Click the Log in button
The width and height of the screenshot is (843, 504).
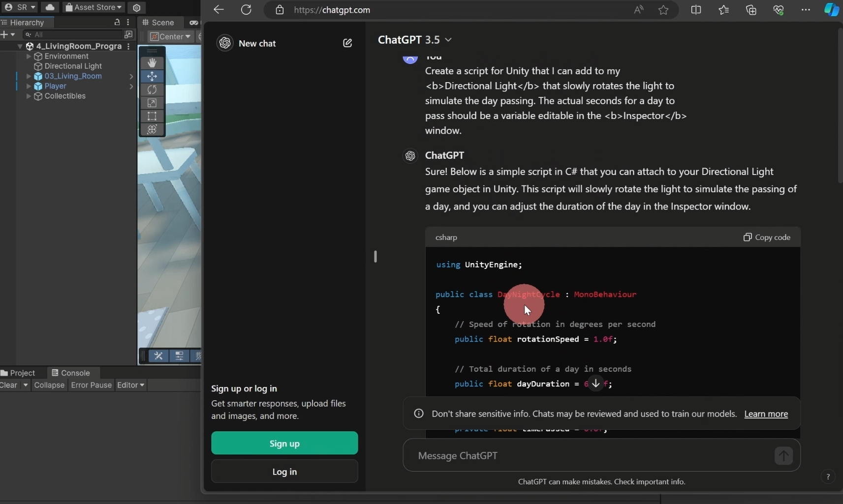click(x=284, y=472)
